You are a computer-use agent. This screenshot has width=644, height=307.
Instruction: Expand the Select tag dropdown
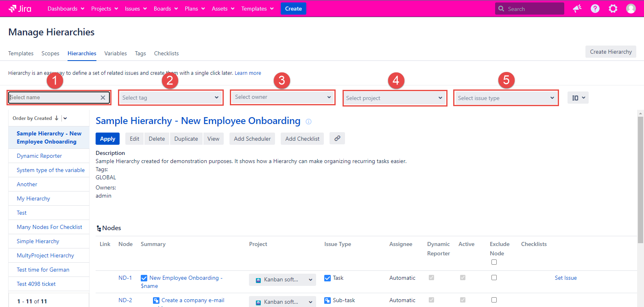click(171, 98)
